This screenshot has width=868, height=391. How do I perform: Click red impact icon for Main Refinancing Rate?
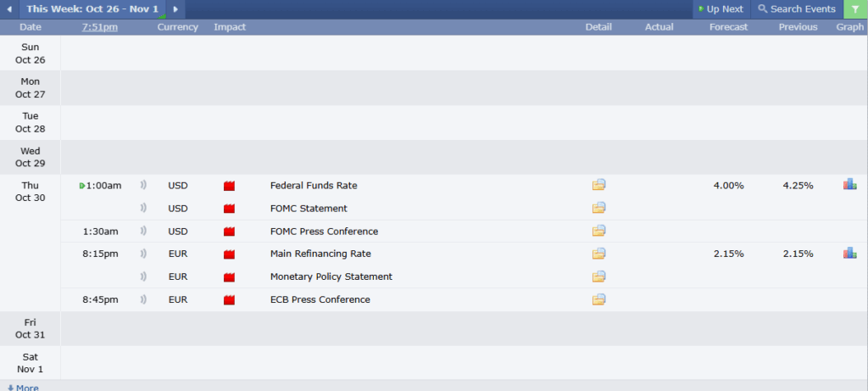pyautogui.click(x=229, y=254)
